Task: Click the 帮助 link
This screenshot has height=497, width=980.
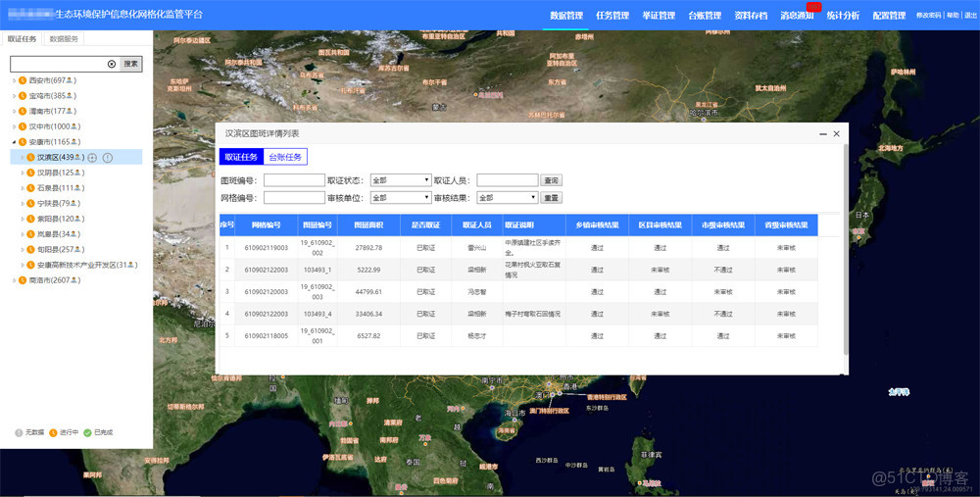Action: 953,16
